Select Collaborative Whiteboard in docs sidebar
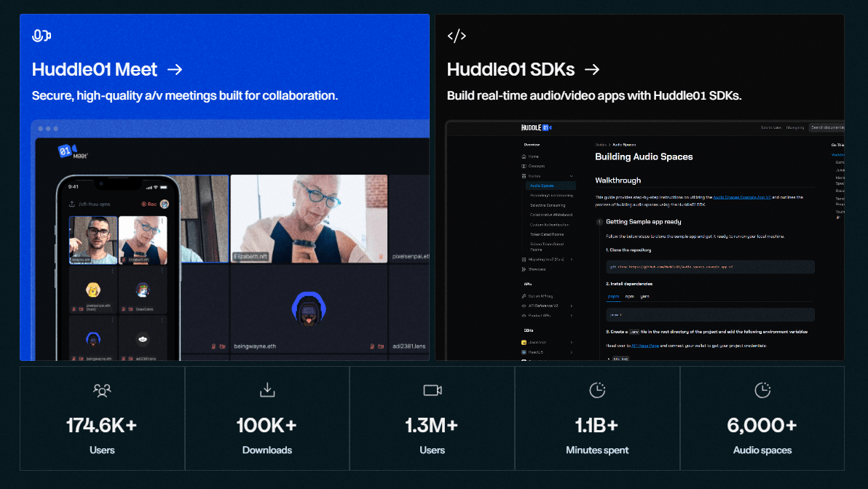Screen dimensions: 868x489 click(x=551, y=215)
